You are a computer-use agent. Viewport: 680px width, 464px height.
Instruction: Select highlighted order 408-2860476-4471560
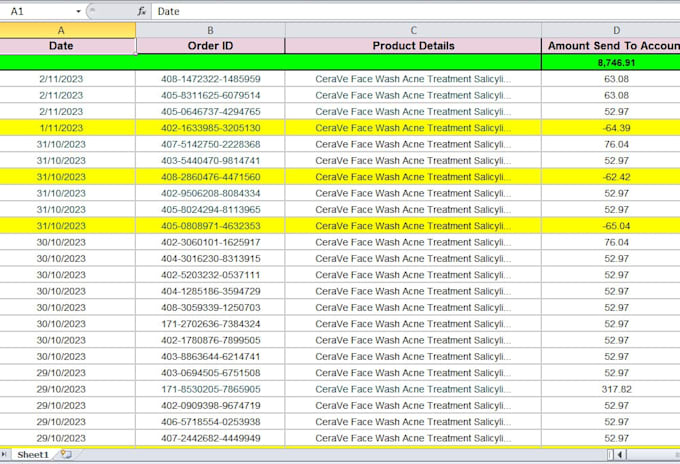(210, 177)
